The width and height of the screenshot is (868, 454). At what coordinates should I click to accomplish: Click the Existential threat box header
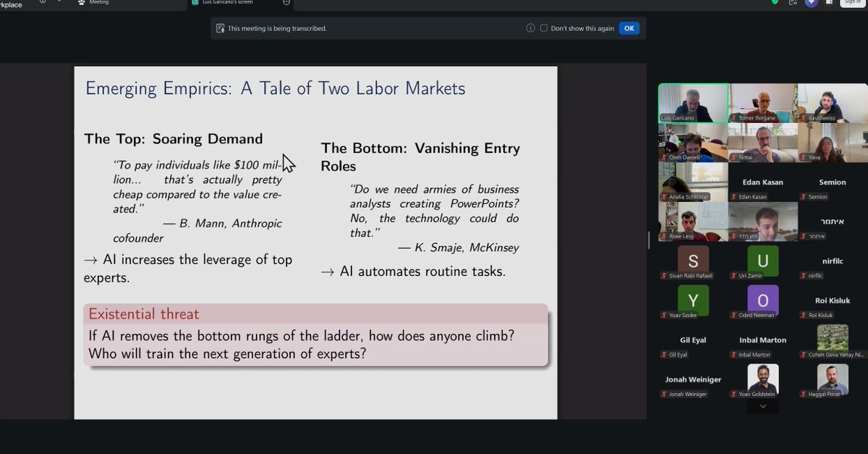pos(315,314)
